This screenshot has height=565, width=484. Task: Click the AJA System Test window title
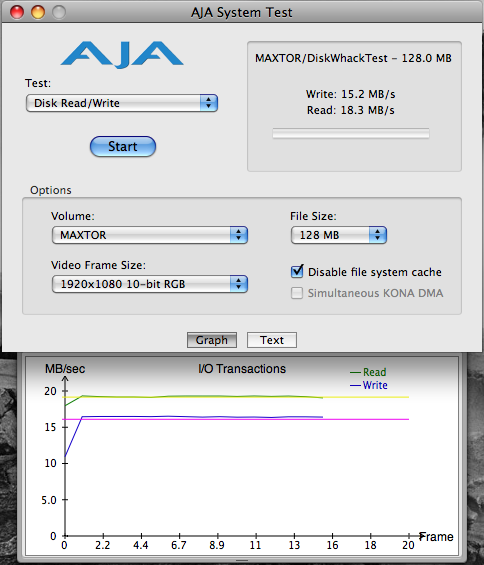(241, 13)
